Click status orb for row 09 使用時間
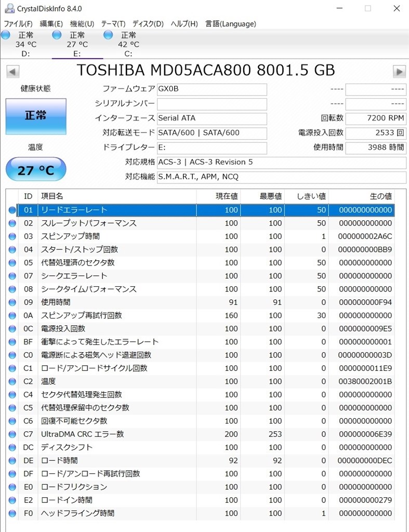Image resolution: width=409 pixels, height=532 pixels. click(x=12, y=302)
